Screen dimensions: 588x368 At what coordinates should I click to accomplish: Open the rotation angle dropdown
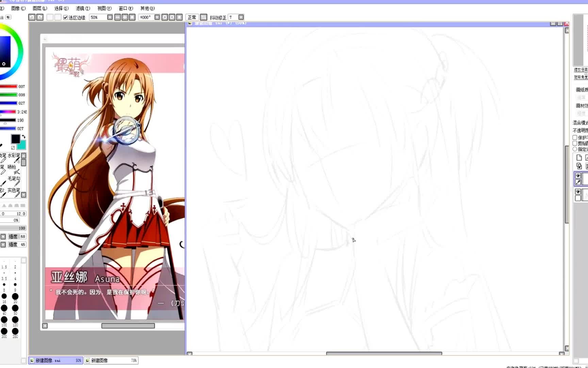(x=157, y=17)
